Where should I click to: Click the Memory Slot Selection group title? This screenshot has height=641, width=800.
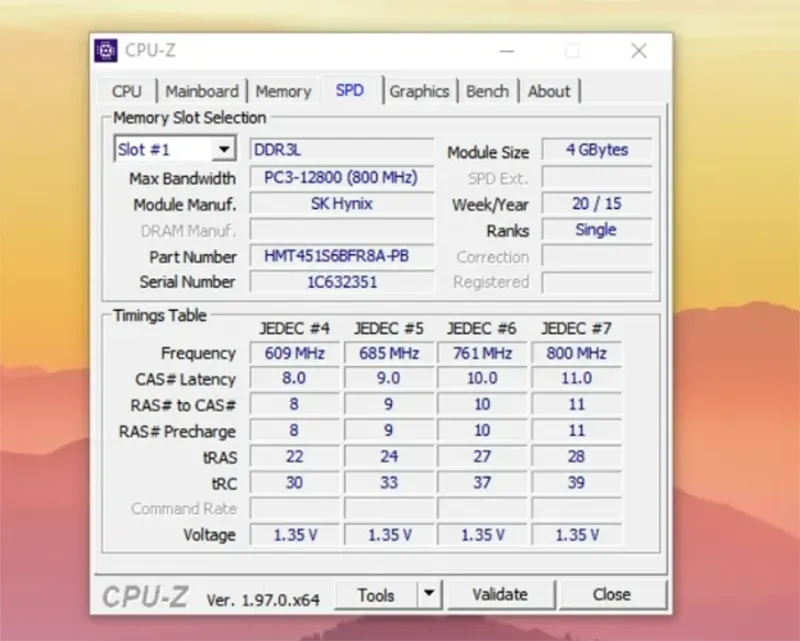(x=189, y=118)
